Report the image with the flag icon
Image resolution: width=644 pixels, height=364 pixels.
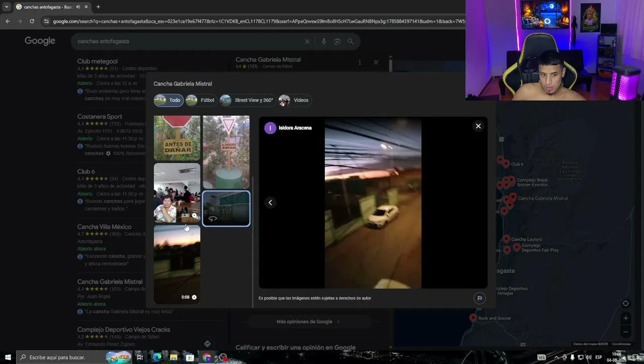pos(479,298)
